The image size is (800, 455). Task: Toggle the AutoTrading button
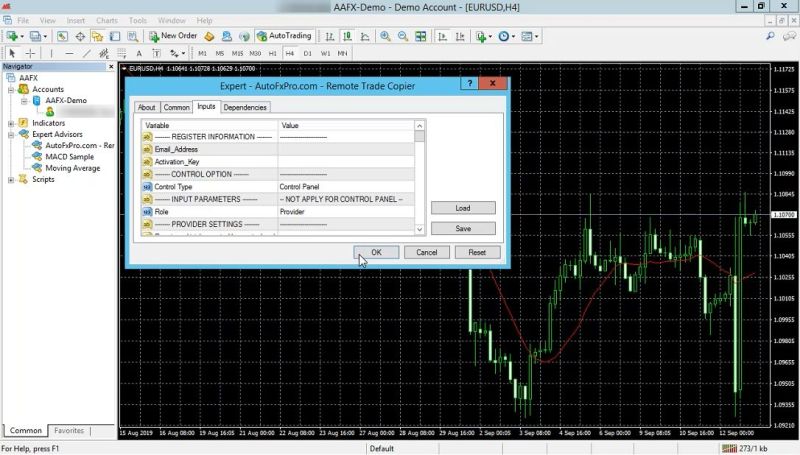click(x=284, y=36)
